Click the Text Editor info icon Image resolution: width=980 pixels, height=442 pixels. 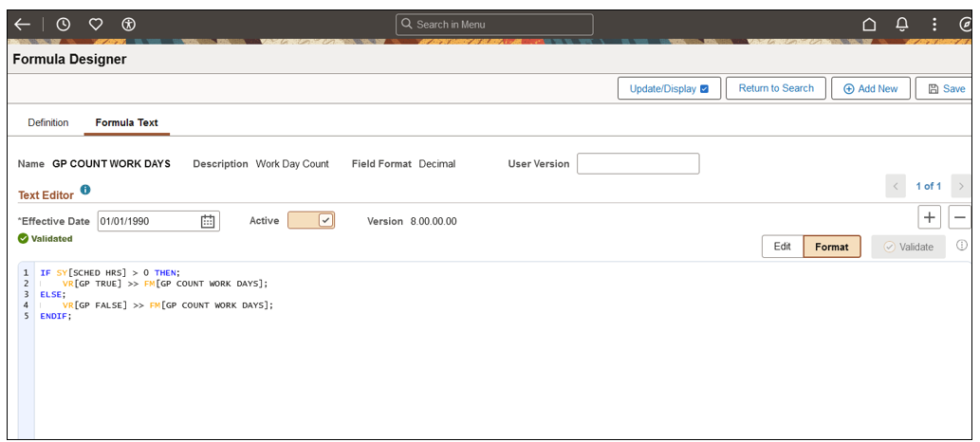85,191
